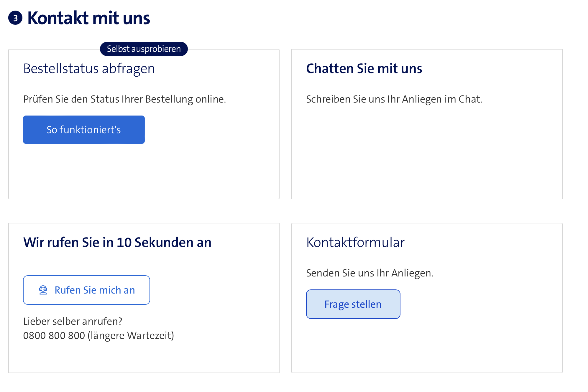Screen dimensions: 588x392
Task: Click the "Rufen Sie mich an" button label
Action: (x=95, y=290)
